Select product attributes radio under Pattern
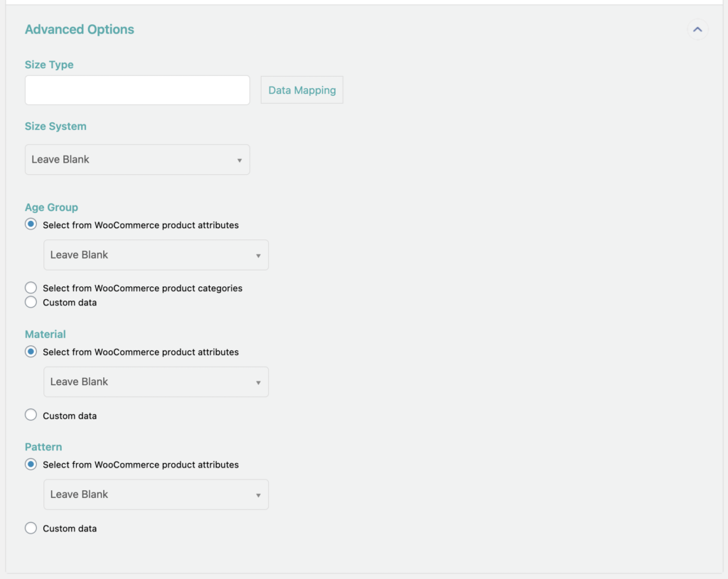This screenshot has width=728, height=579. click(x=31, y=464)
